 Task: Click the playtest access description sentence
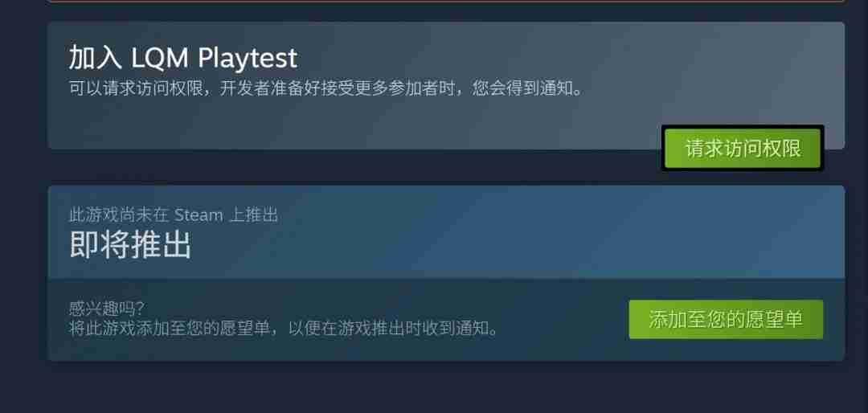click(326, 88)
